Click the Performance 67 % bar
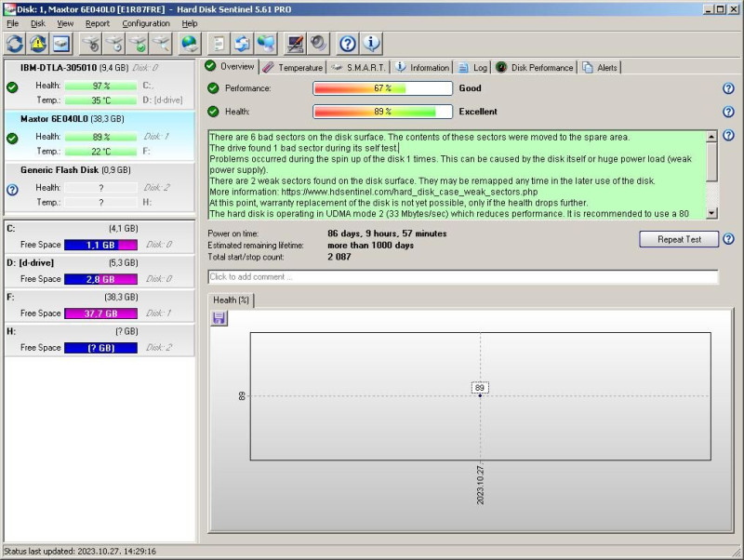Screen dimensions: 744x560 coord(382,88)
